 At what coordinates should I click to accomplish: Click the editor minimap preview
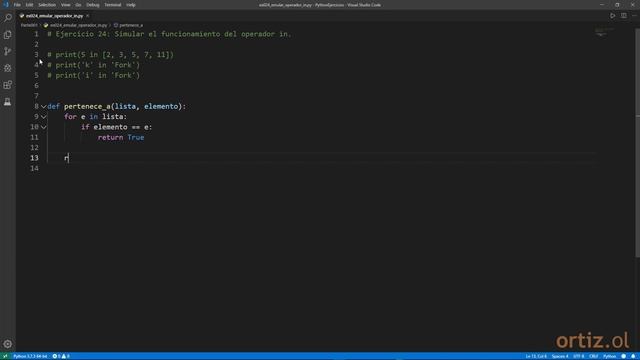click(604, 32)
